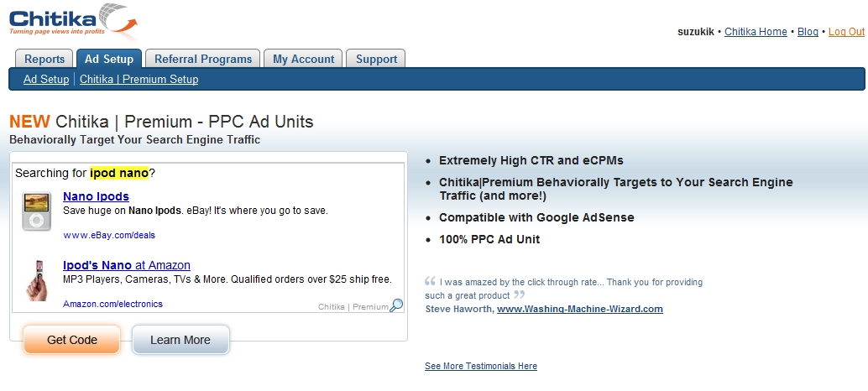
Task: Open the Ipod's Nano at Amazon ad title
Action: tap(127, 265)
